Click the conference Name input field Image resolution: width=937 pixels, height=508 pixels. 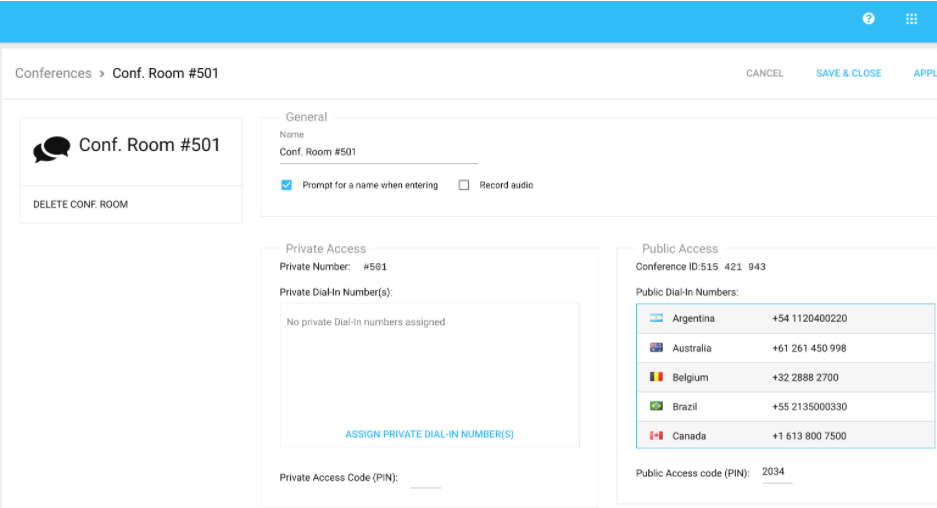[x=378, y=152]
